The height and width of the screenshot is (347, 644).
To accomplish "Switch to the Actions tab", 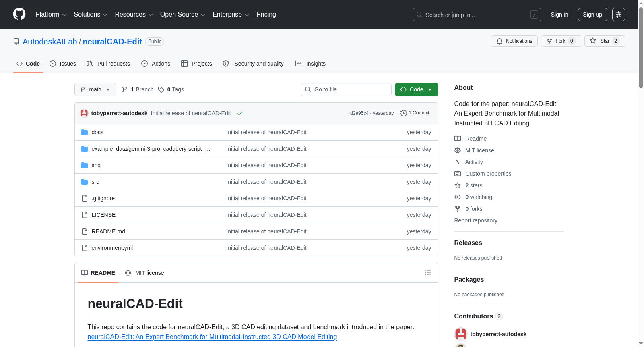I will (156, 64).
